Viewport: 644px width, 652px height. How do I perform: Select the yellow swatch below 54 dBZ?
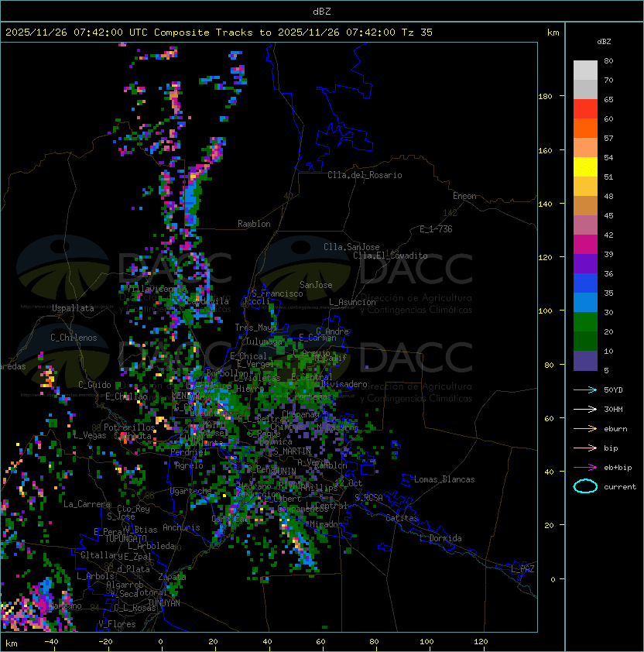[585, 166]
